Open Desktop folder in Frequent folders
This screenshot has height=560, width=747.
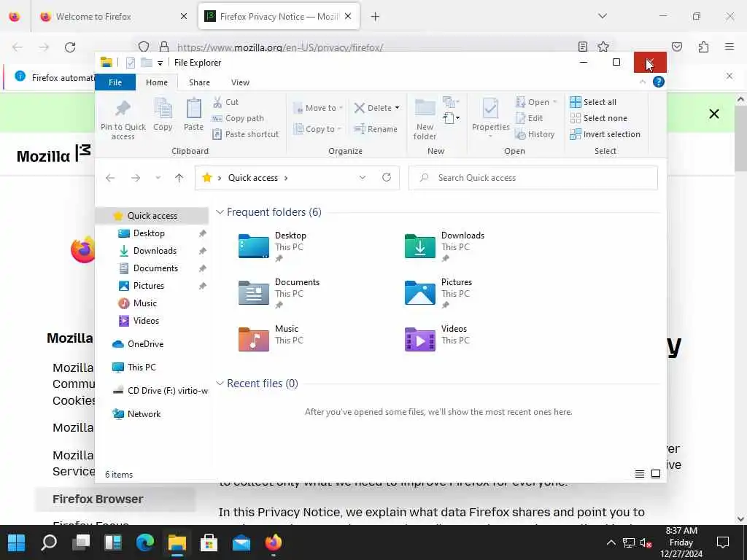coord(273,246)
